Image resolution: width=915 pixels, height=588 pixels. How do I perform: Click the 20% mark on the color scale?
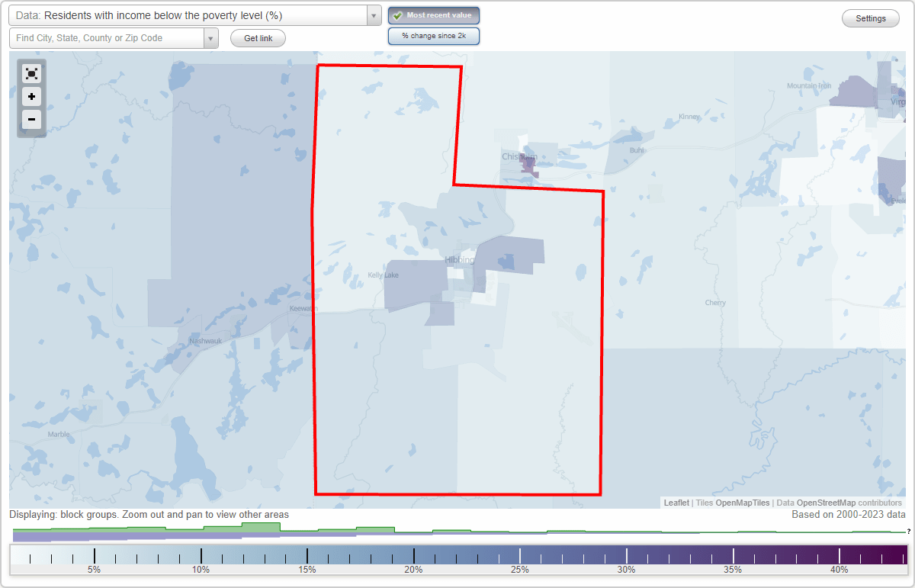tap(413, 554)
